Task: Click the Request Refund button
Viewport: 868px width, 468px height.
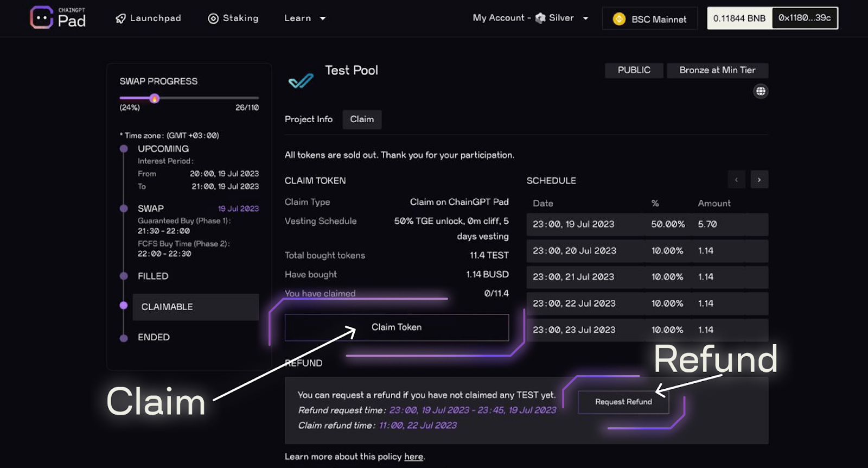Action: pos(623,402)
